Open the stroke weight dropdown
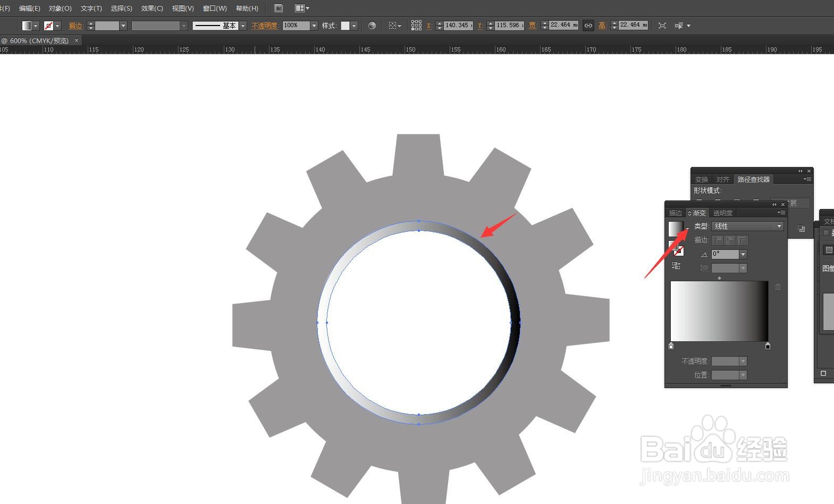Screen dimensions: 834x504 [123, 26]
